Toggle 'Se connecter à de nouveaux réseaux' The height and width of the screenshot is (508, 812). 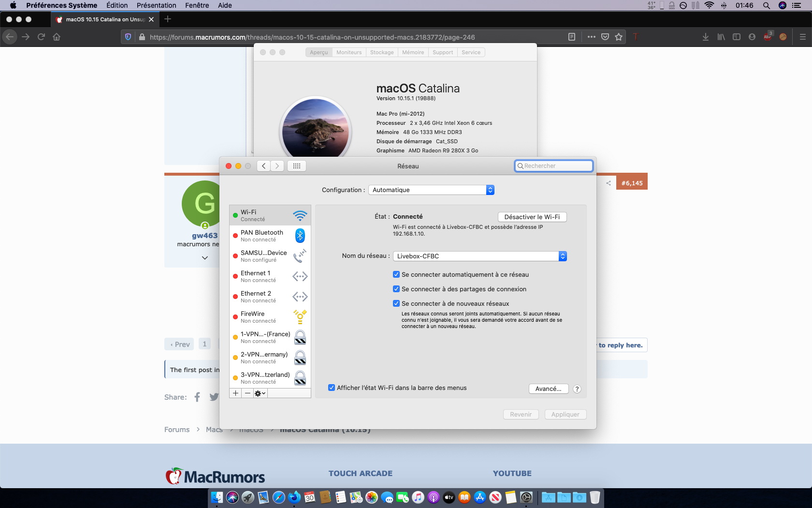click(396, 303)
